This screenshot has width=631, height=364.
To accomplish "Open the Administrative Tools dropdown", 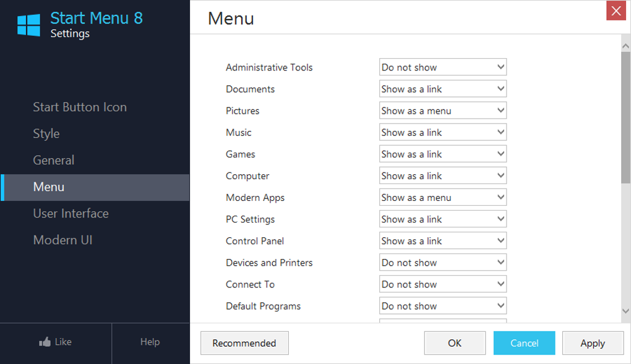I will coord(443,67).
